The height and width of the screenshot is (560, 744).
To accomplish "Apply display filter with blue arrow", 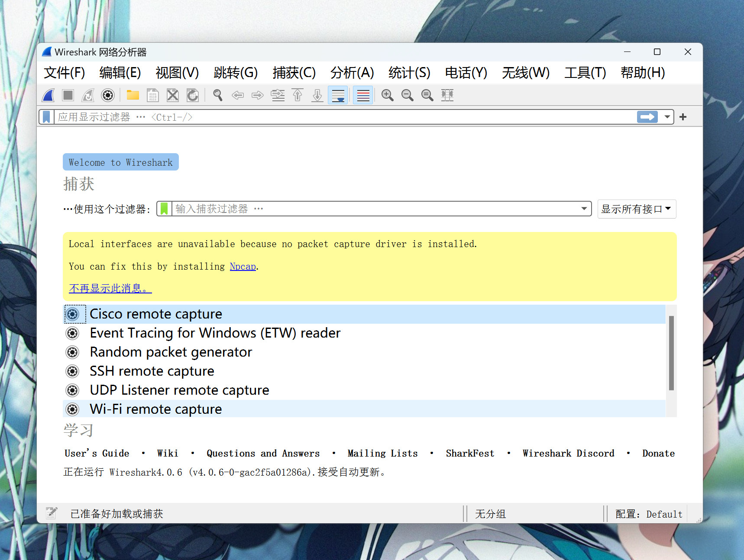I will coord(647,117).
